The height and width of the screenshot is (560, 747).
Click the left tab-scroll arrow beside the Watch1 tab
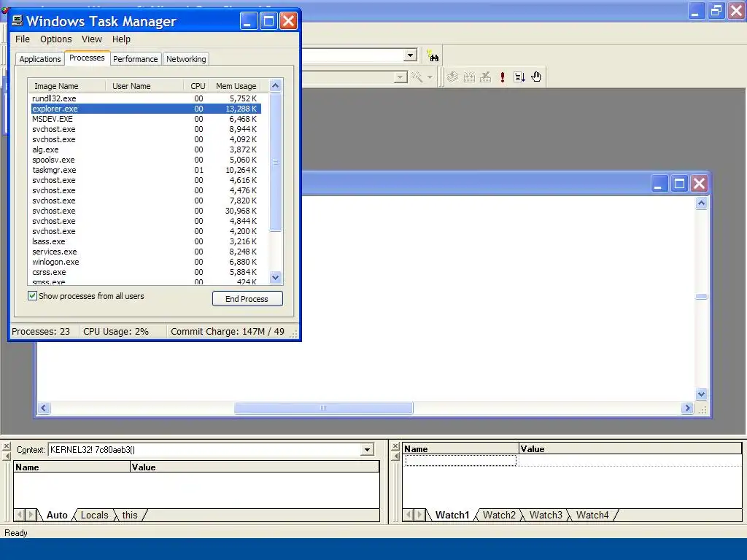tap(409, 515)
